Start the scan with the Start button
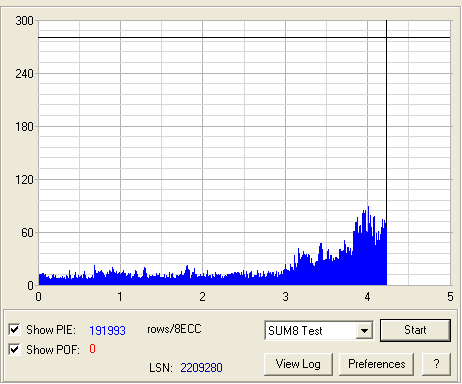 (415, 330)
